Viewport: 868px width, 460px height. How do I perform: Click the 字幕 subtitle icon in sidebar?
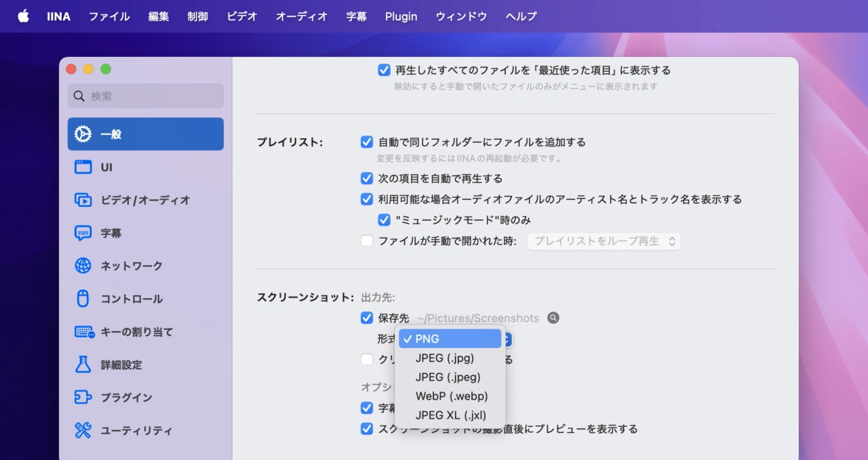[x=83, y=233]
